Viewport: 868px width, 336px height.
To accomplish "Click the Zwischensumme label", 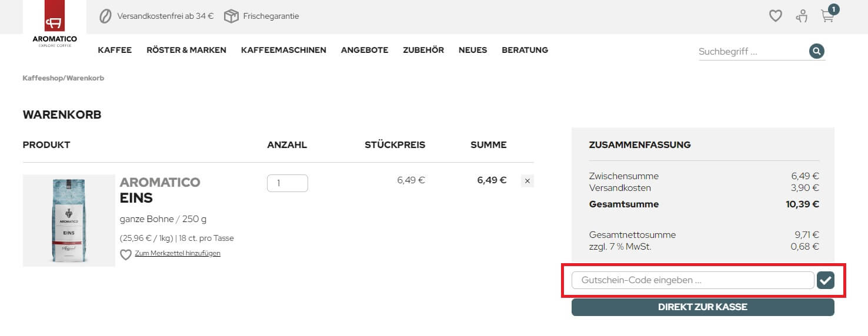I will point(624,176).
